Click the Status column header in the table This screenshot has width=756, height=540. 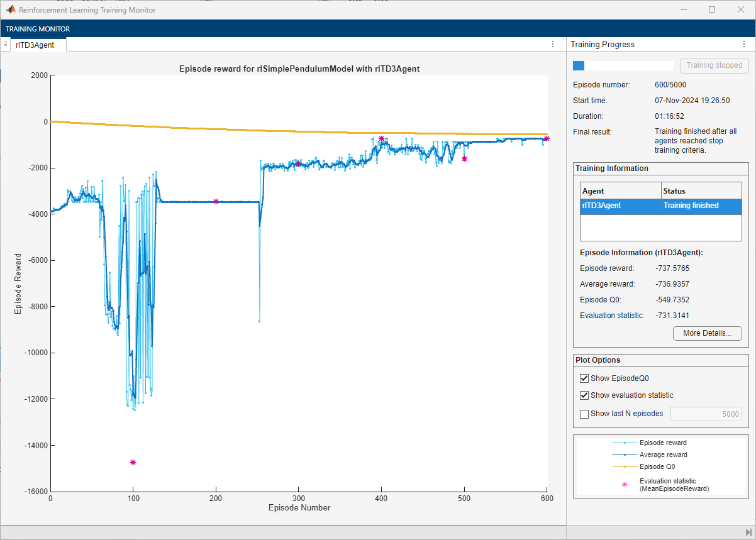click(x=701, y=190)
